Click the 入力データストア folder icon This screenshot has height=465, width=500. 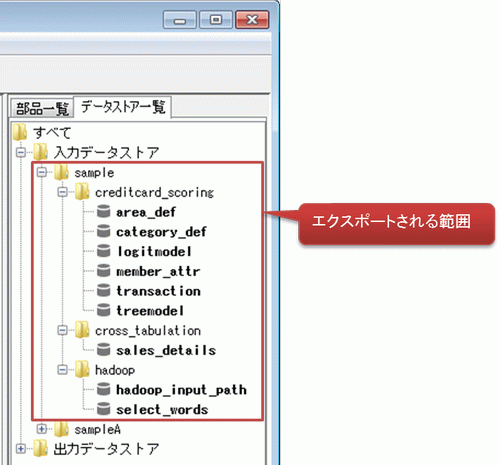click(x=40, y=152)
